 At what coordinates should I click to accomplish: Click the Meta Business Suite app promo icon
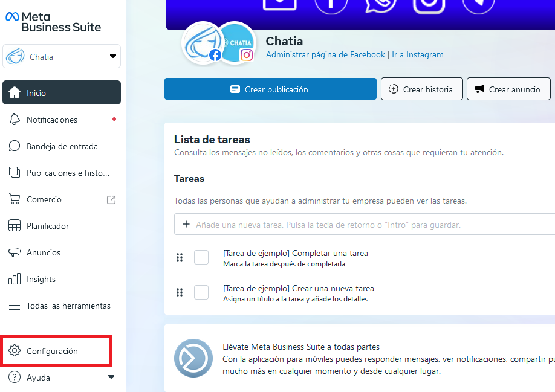(x=193, y=358)
